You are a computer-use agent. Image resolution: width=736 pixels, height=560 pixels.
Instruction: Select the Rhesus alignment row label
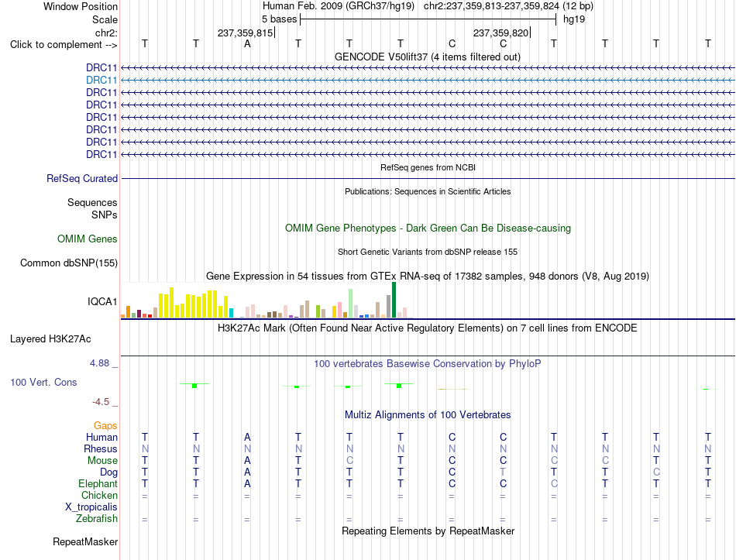(101, 448)
